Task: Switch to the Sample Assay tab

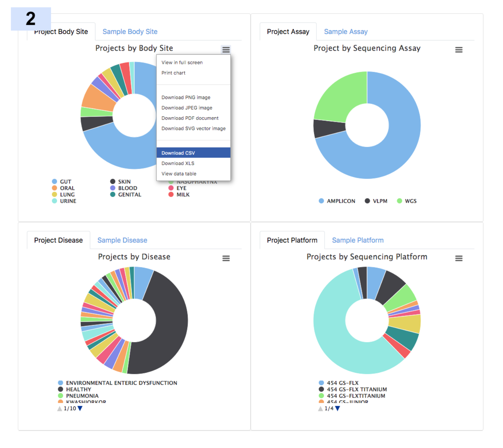Action: 346,32
